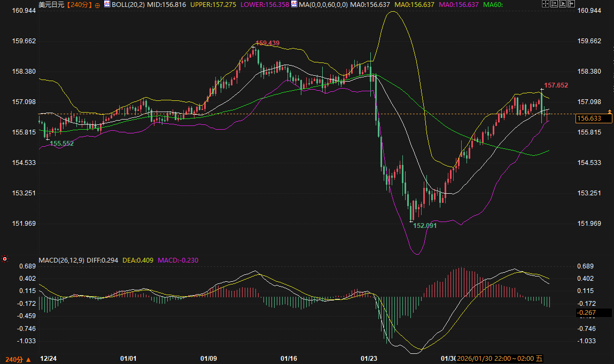Click the orange arrows above price 156.633
The image size is (614, 364).
[x=609, y=111]
